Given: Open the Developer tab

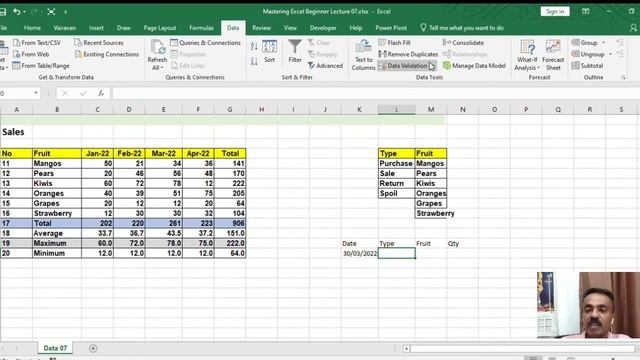Looking at the screenshot, I should tap(323, 28).
